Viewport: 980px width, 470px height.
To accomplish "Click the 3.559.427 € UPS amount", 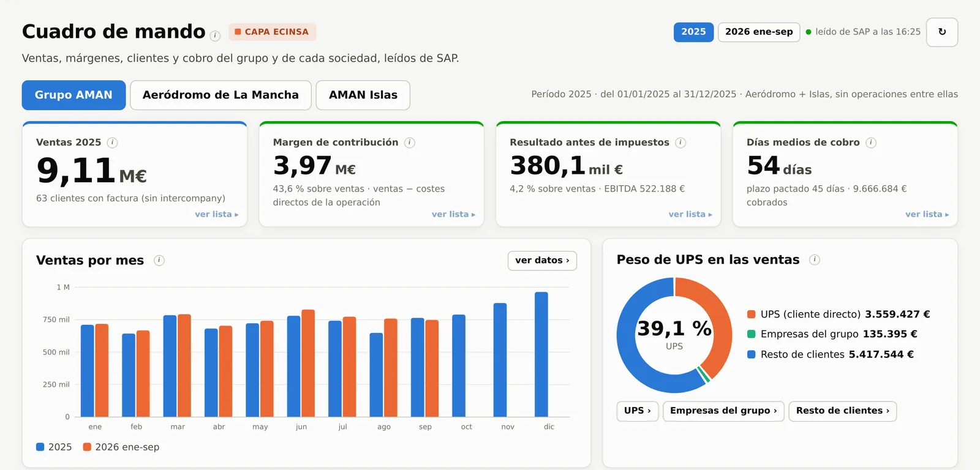I will [897, 314].
